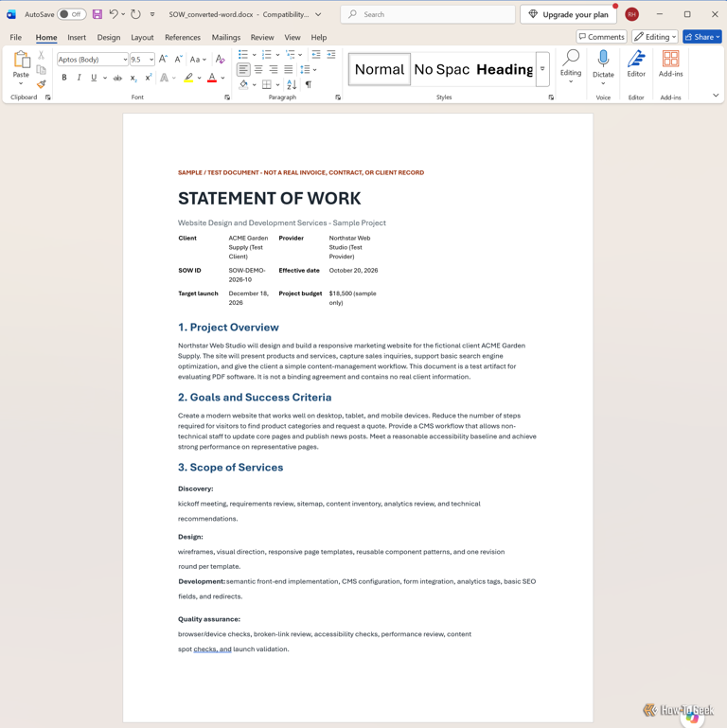Switch to Review tab
727x728 pixels.
coord(262,37)
